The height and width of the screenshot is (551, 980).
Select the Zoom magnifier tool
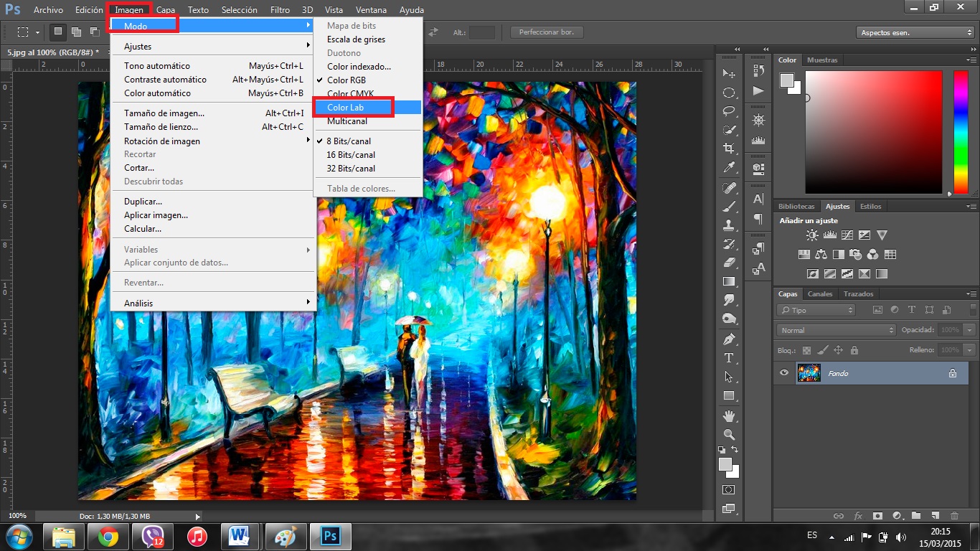click(729, 435)
